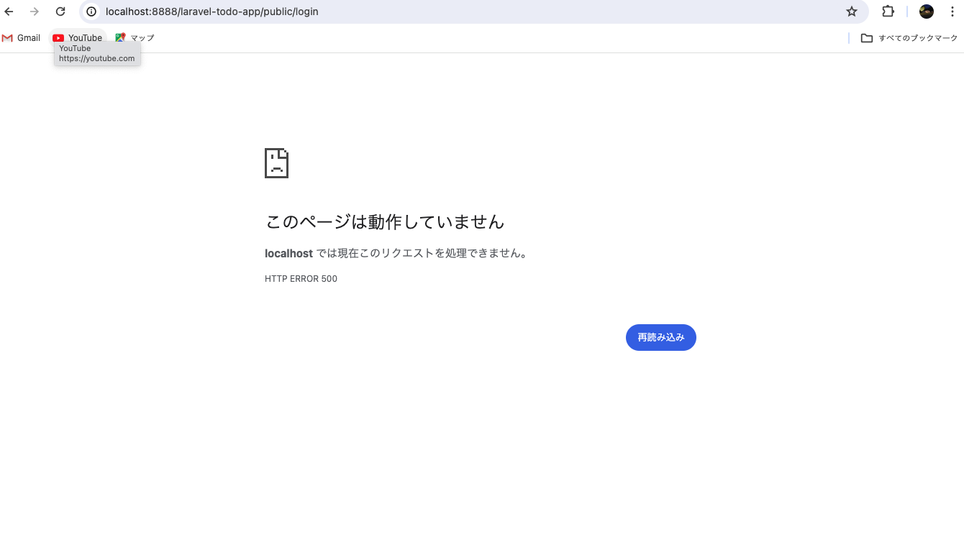
Task: Click the bold localhost text
Action: tap(288, 254)
